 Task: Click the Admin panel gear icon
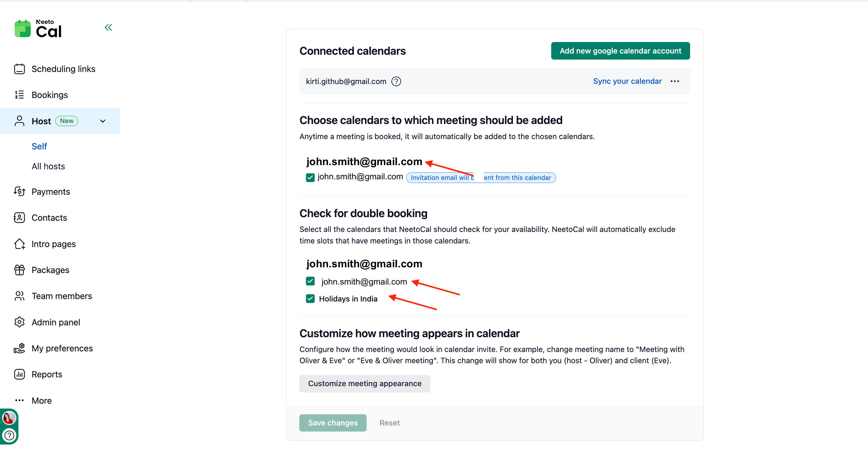click(20, 322)
